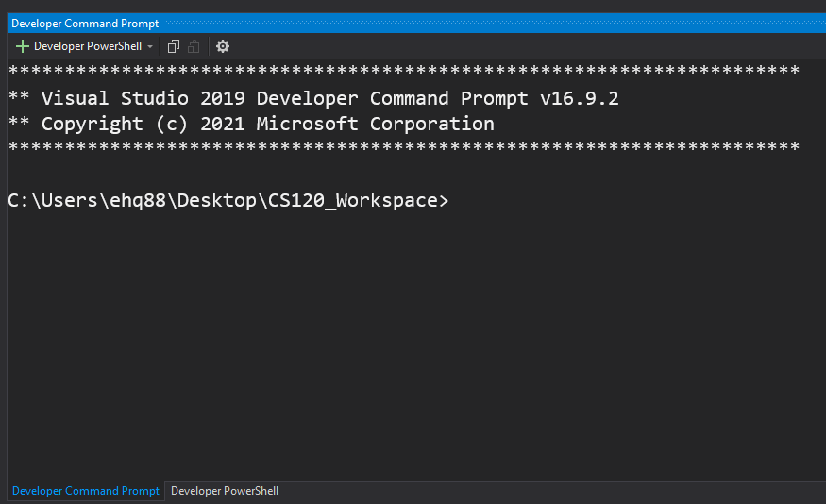This screenshot has width=826, height=504.
Task: Click the green plus new terminal icon
Action: [22, 46]
